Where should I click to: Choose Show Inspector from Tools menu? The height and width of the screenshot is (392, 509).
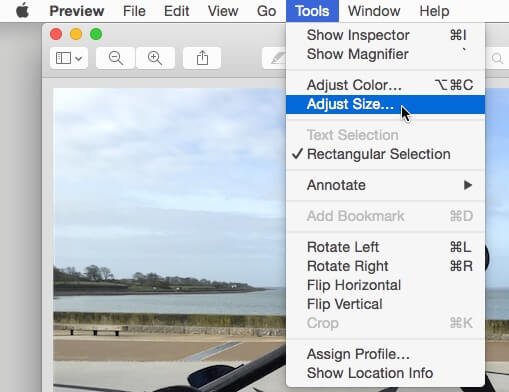pyautogui.click(x=385, y=35)
